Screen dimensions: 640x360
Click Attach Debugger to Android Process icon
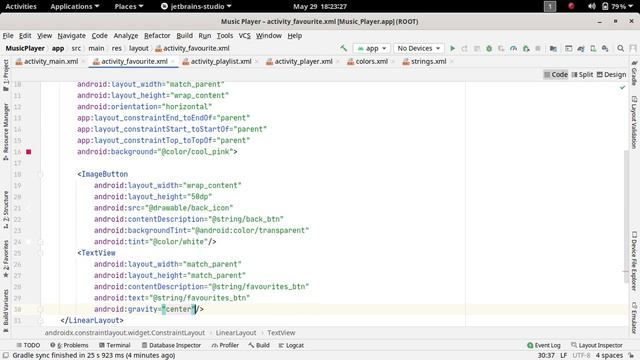pyautogui.click(x=526, y=48)
